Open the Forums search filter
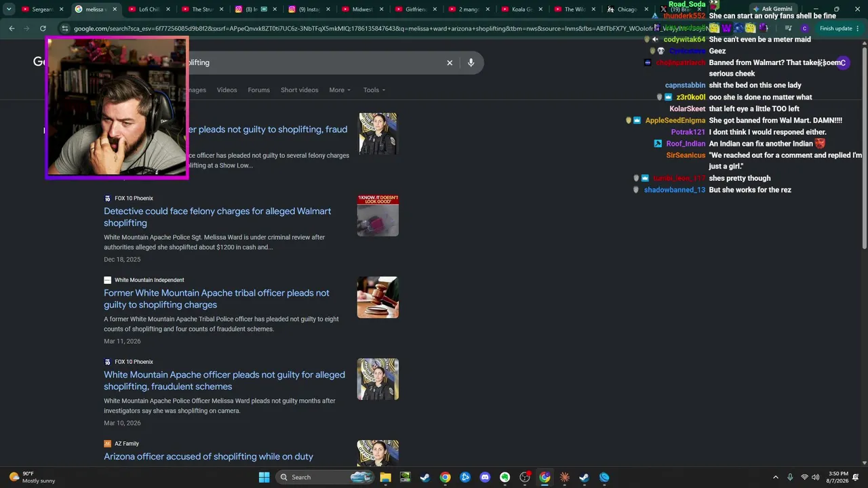 [258, 90]
